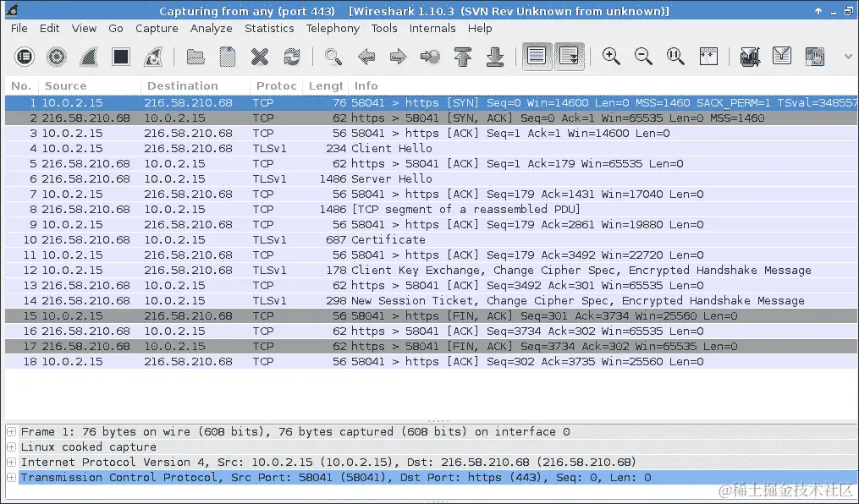859x504 pixels.
Task: Select packet 4 Client Hello row
Action: [x=431, y=148]
